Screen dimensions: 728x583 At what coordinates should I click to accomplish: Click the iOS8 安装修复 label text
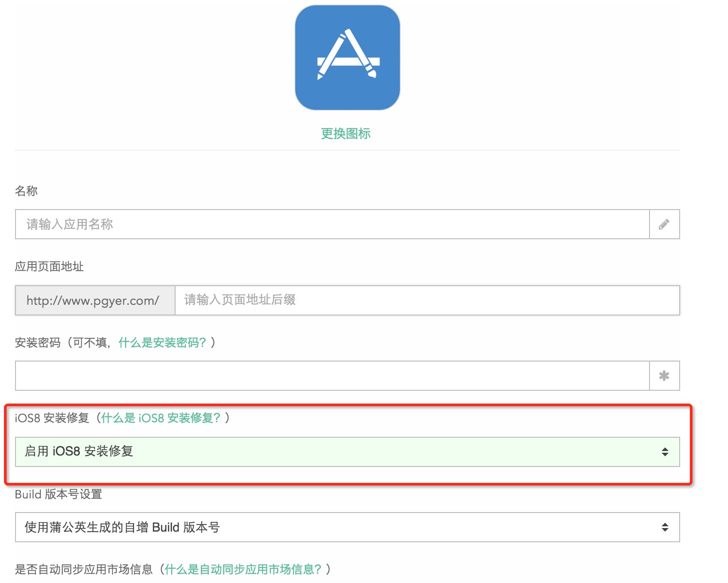52,418
